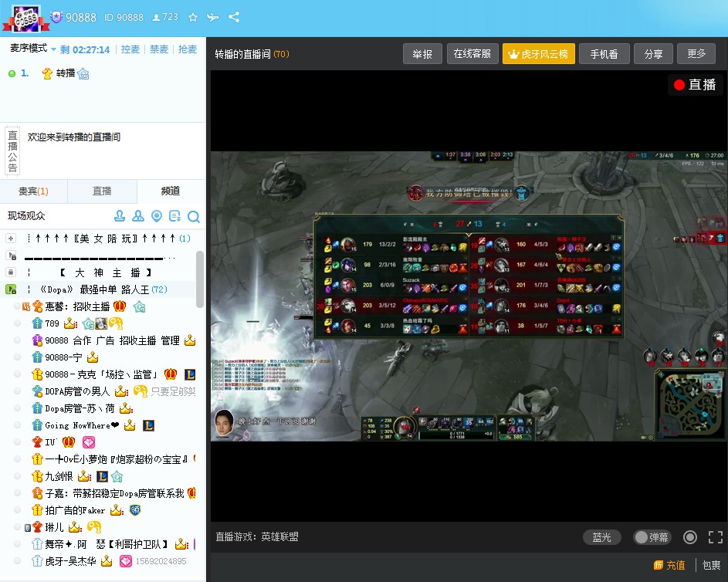The height and width of the screenshot is (582, 728).
Task: Click the shield badge beside 拍广告的Faker
Action: pos(135,510)
